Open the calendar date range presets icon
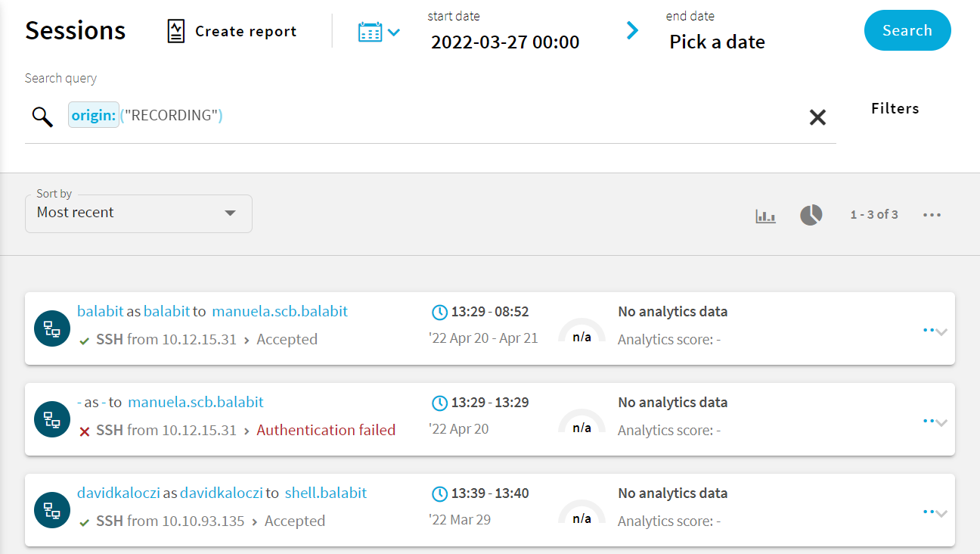The height and width of the screenshot is (554, 980). (x=370, y=31)
